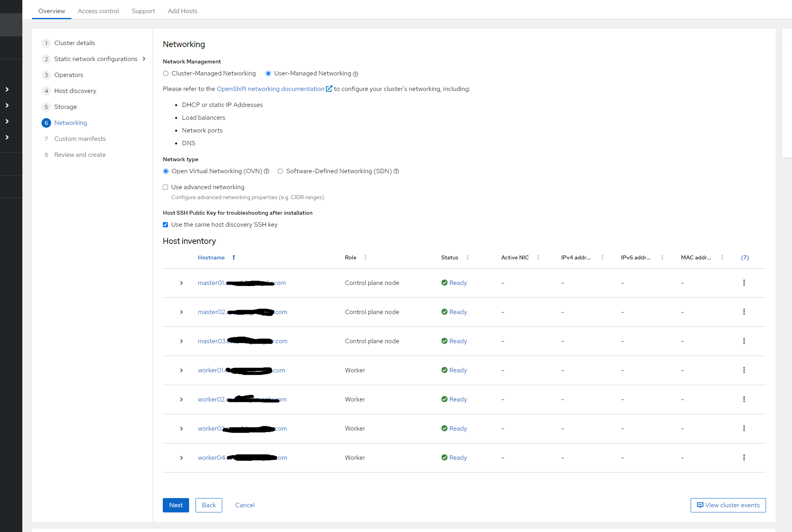Click help icon next to OVN
Viewport: 792px width, 532px height.
267,171
